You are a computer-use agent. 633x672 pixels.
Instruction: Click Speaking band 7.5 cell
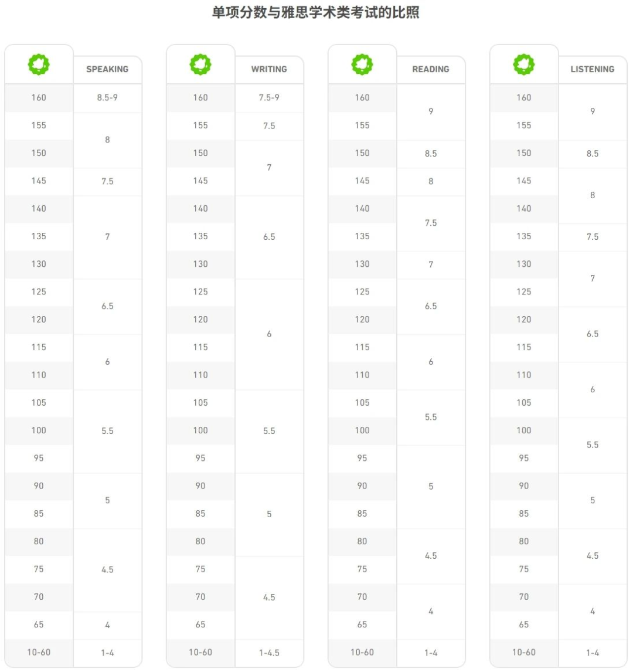[107, 182]
